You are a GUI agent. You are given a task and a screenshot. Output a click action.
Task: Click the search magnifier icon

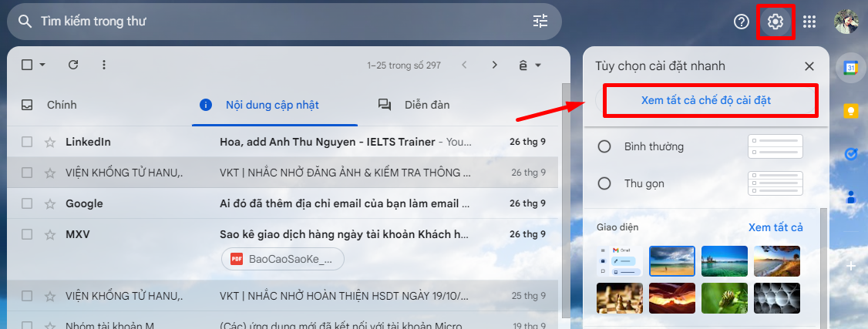click(x=25, y=22)
